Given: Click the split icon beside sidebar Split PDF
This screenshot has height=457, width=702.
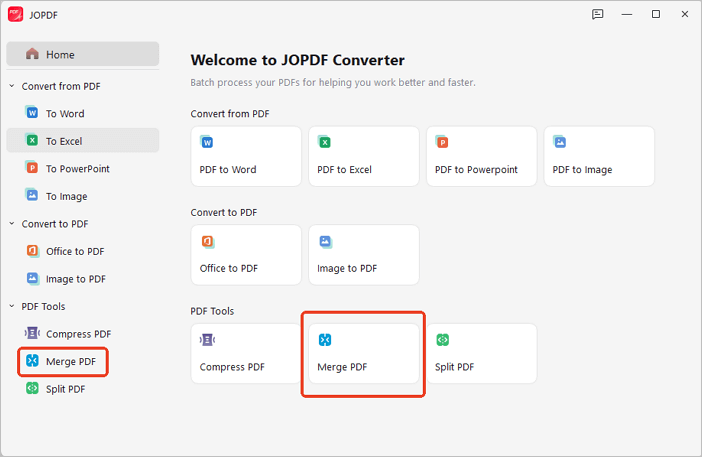Looking at the screenshot, I should (x=32, y=389).
